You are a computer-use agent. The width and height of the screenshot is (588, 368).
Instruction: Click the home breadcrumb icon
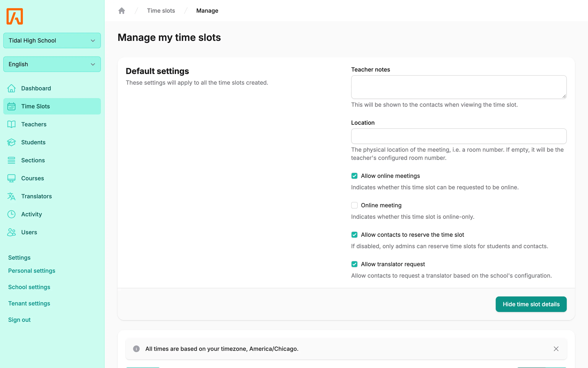[x=121, y=11]
